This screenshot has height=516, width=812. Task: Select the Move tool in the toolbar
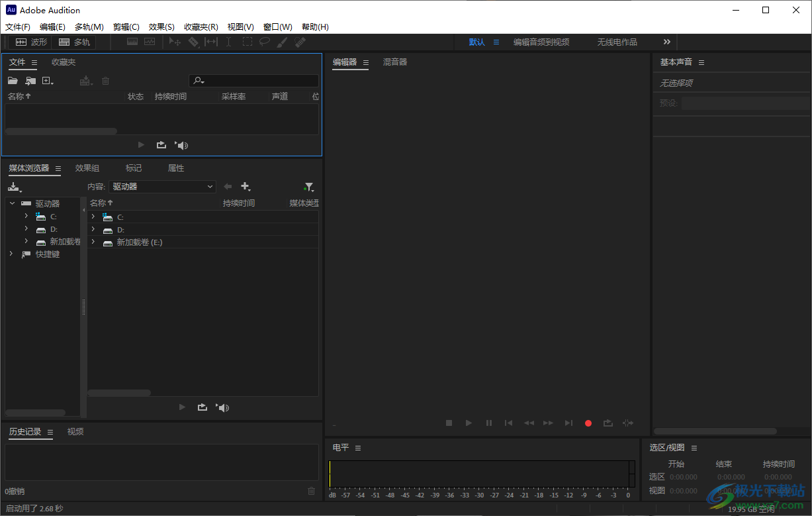175,42
